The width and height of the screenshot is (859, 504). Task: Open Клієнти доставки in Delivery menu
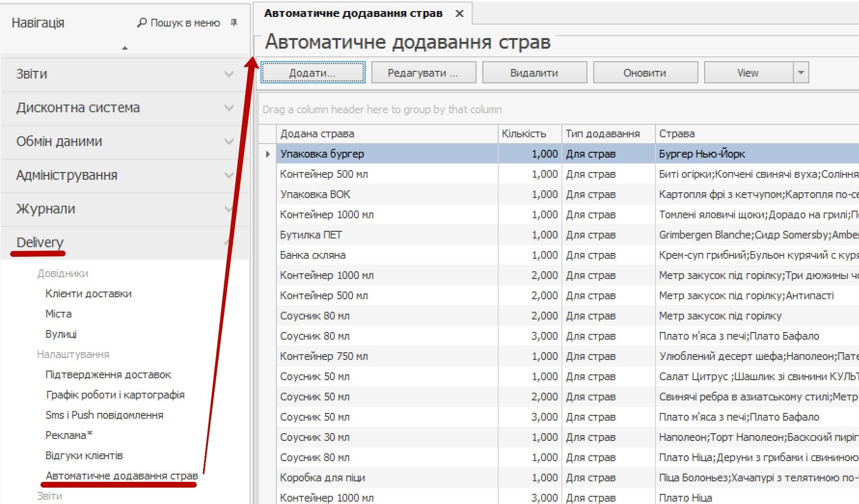88,294
